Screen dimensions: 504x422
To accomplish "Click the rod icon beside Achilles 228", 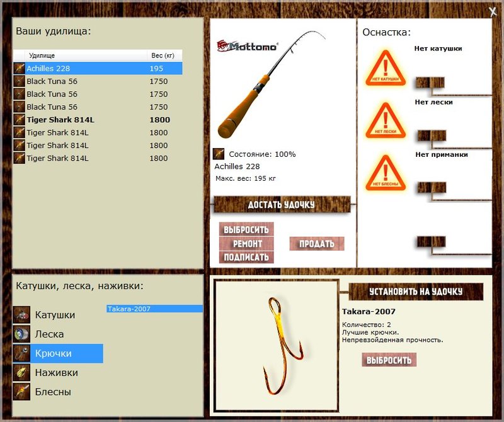I will pos(20,68).
